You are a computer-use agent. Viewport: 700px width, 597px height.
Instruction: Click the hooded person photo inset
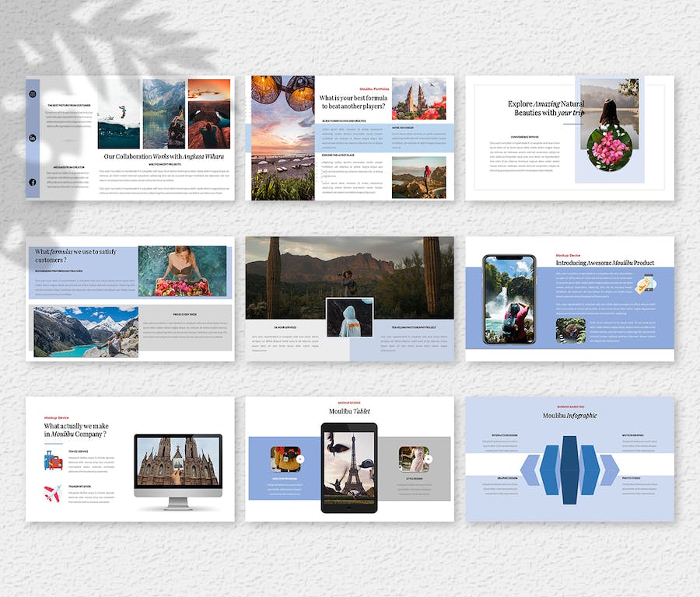click(x=349, y=318)
